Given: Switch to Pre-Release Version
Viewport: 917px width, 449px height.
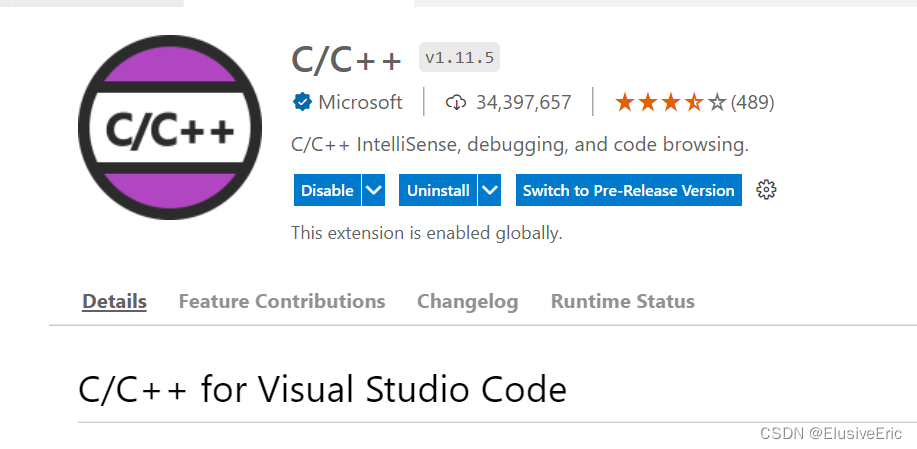Looking at the screenshot, I should coord(629,190).
